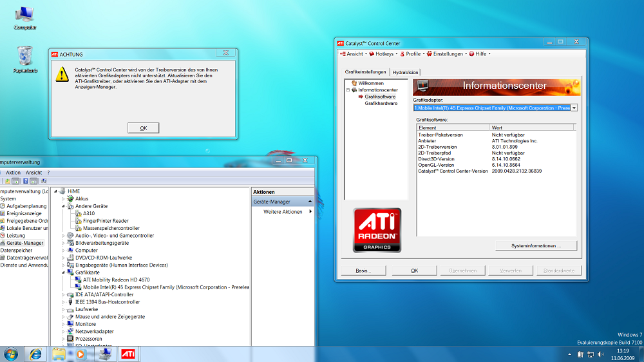This screenshot has width=644, height=362.
Task: Open the Hilfe menu in Catalyst
Action: (x=480, y=54)
